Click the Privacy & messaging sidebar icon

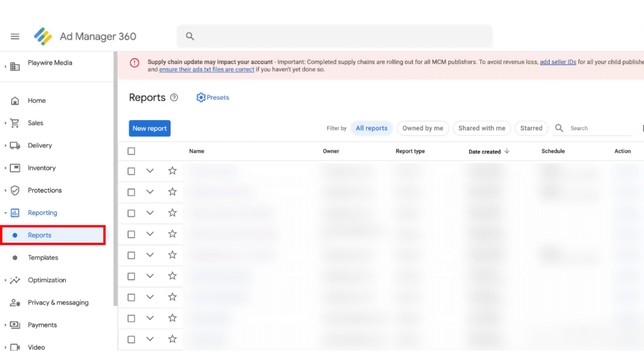point(15,302)
